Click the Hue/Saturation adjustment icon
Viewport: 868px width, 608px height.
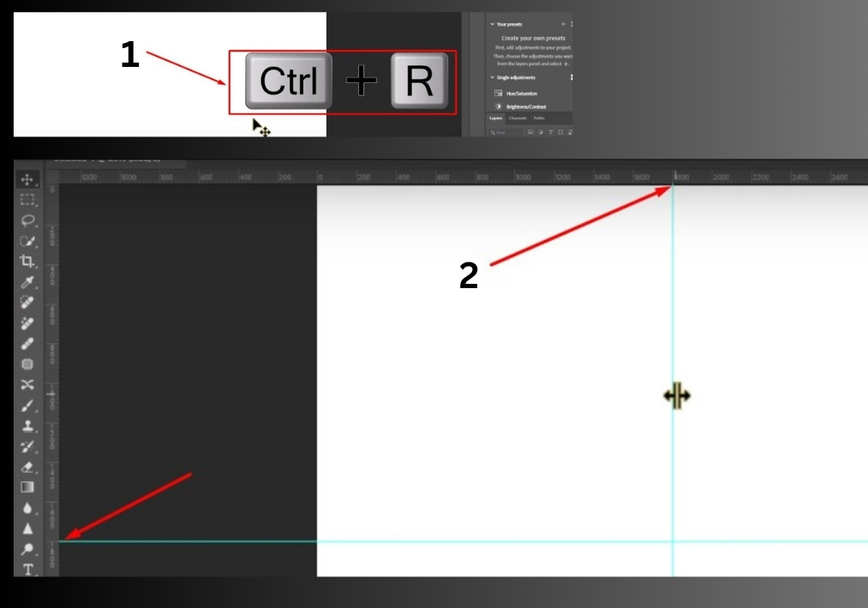pos(498,93)
